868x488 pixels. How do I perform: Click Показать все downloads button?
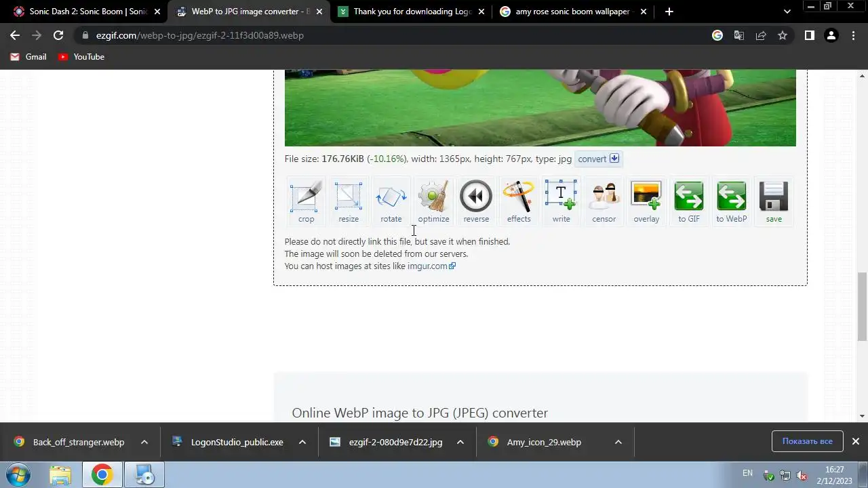click(x=807, y=441)
